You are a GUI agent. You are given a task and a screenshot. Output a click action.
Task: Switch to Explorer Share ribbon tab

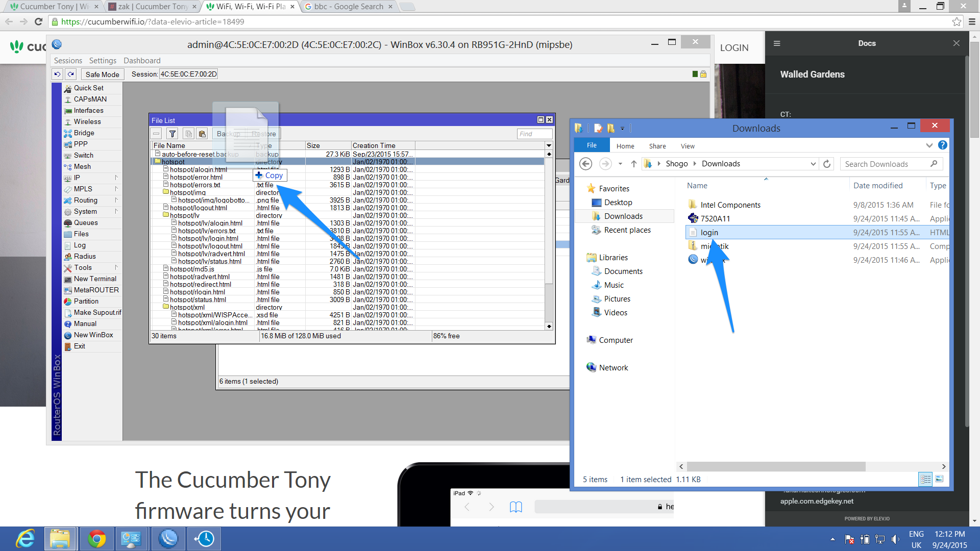(657, 146)
